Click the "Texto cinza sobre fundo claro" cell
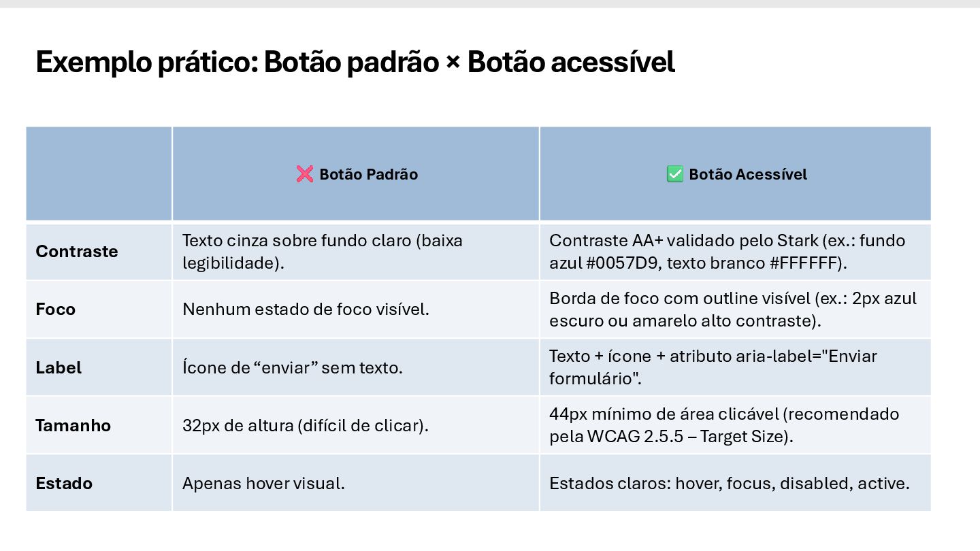Viewport: 980px width, 551px height. coord(322,252)
